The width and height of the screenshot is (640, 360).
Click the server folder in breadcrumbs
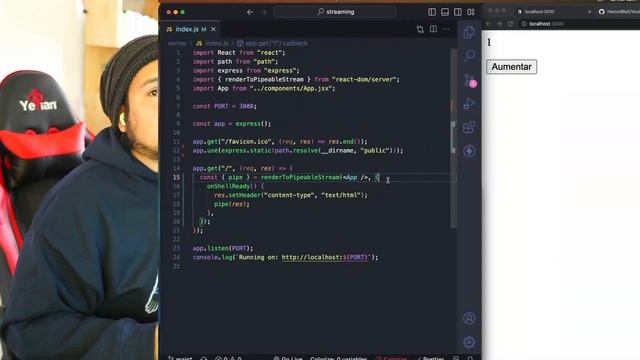(177, 43)
